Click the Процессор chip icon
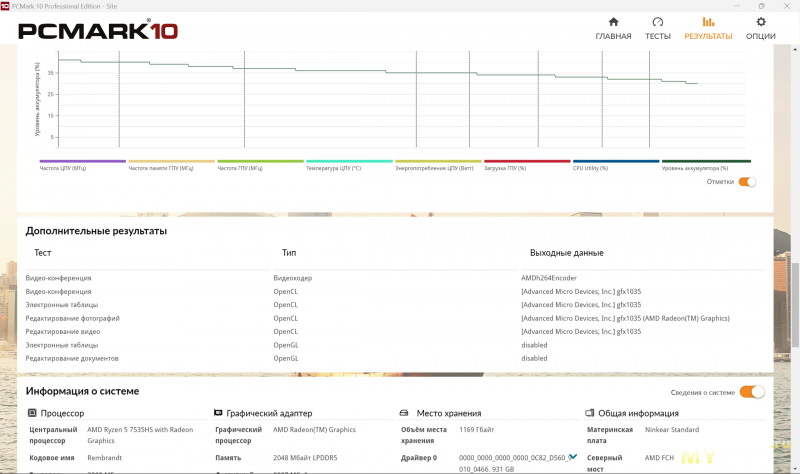Screen dimensions: 800x474 [x=31, y=413]
